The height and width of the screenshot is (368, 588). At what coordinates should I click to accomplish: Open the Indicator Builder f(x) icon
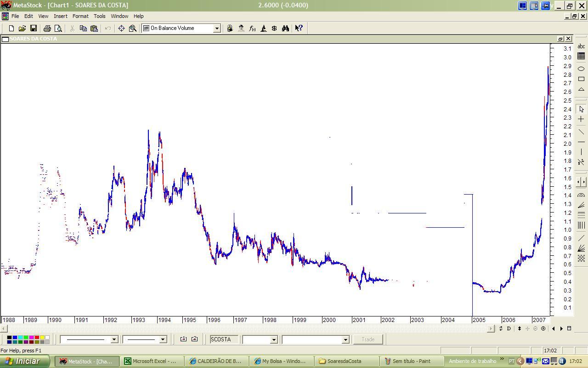point(252,28)
